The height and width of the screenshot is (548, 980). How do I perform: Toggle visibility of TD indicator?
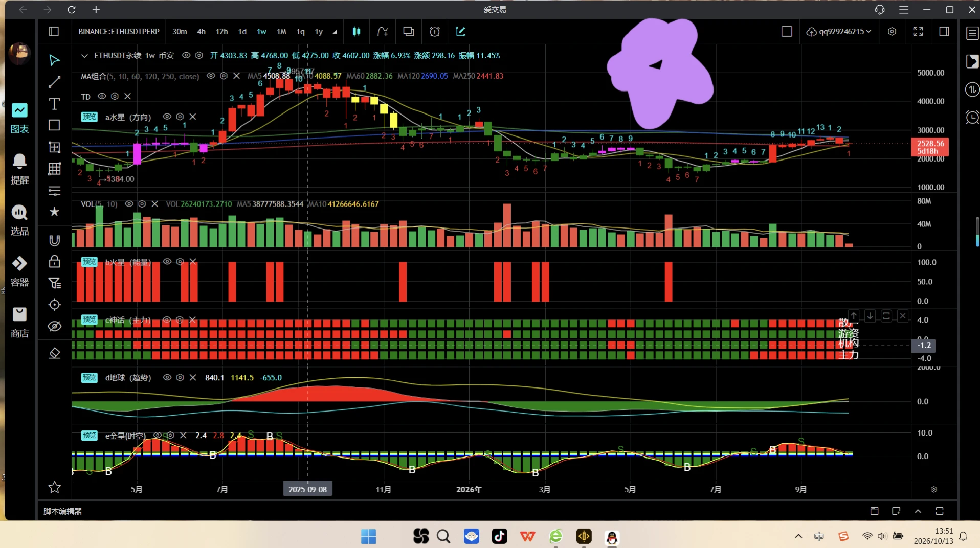click(102, 96)
